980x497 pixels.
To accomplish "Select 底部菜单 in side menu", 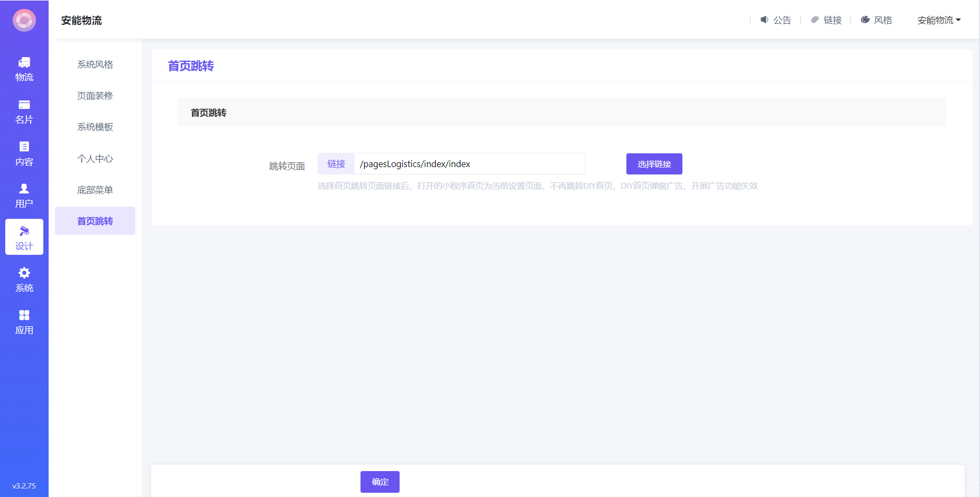I will click(x=95, y=190).
